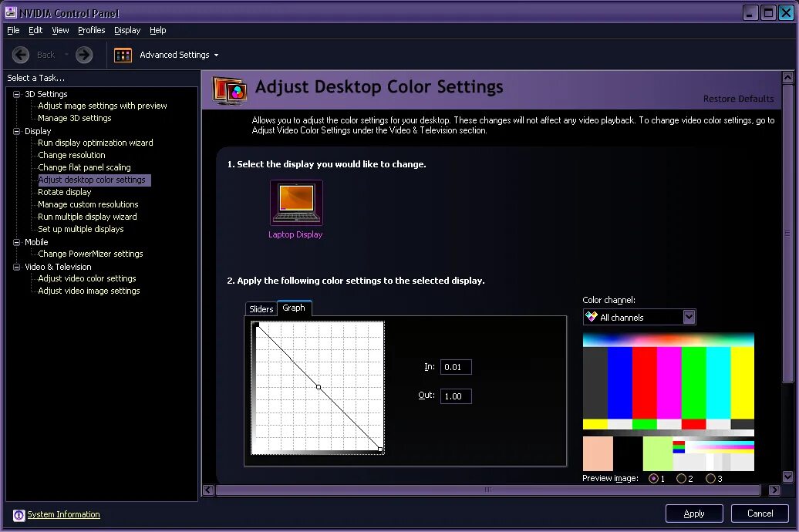Open the Advanced Settings dropdown arrow
Image resolution: width=799 pixels, height=532 pixels.
pos(216,55)
